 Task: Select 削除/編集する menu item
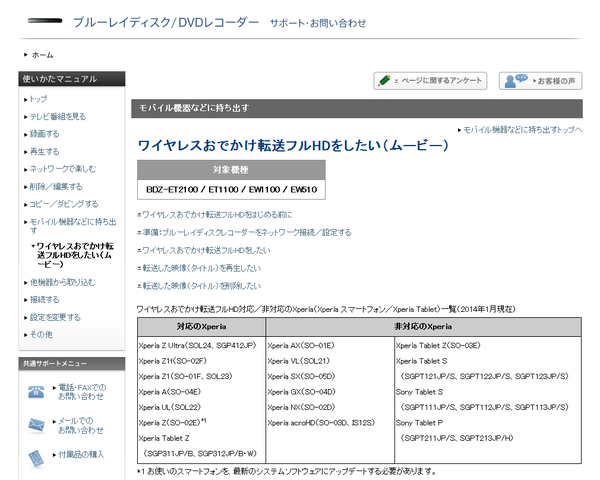point(56,186)
